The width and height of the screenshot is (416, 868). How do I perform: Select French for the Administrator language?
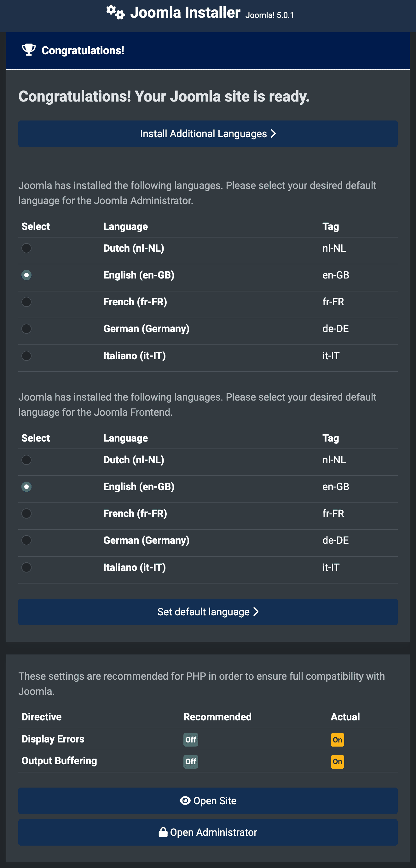click(26, 302)
